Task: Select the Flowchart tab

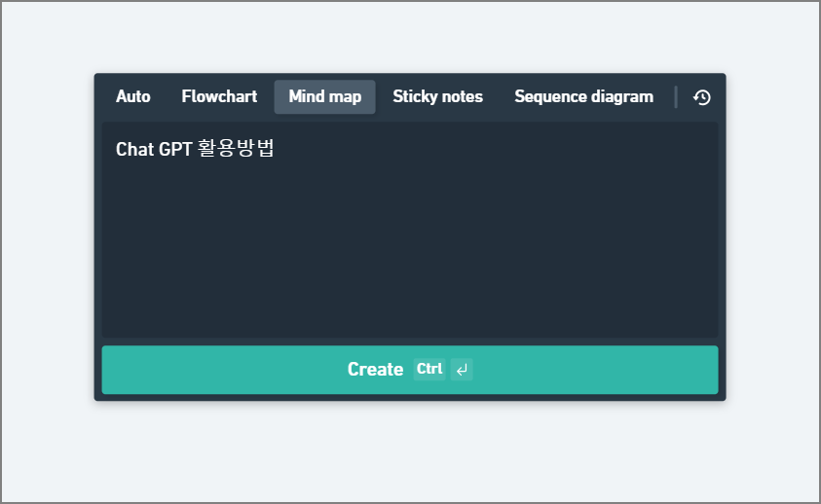Action: (x=219, y=97)
